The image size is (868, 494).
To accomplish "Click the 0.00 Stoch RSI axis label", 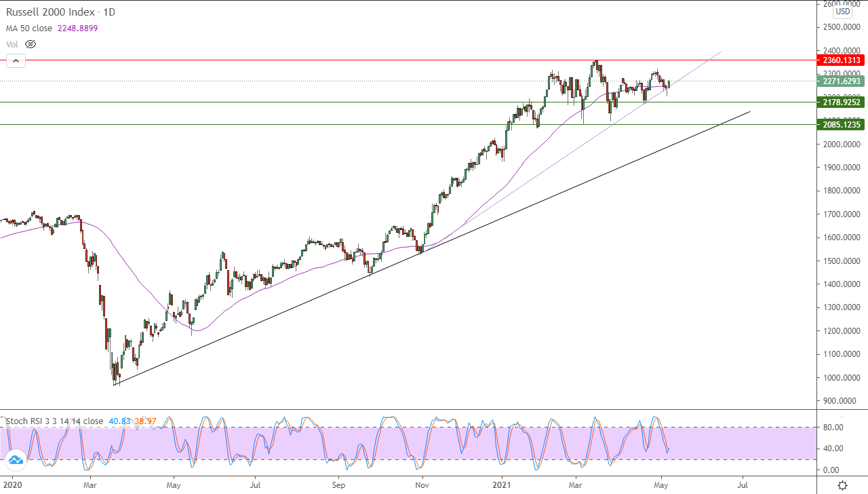I will [831, 470].
